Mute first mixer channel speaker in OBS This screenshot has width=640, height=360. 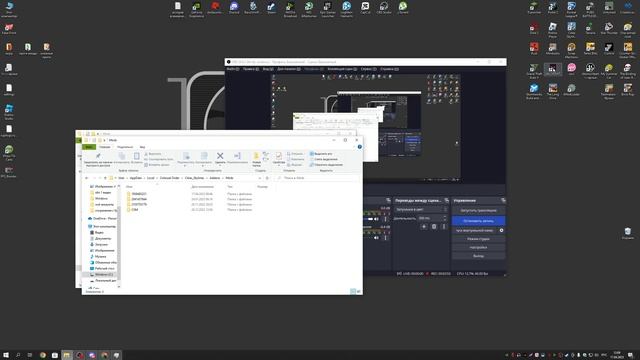pos(376,219)
